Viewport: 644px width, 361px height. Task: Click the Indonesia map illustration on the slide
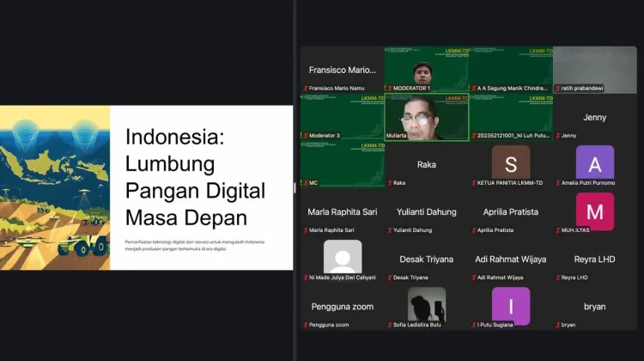[x=55, y=187]
